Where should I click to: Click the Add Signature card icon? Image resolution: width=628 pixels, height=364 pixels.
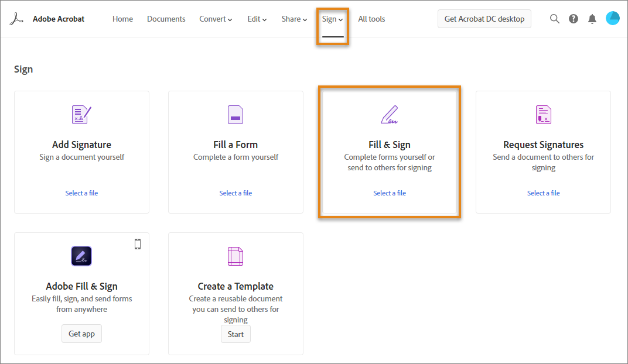(x=81, y=115)
